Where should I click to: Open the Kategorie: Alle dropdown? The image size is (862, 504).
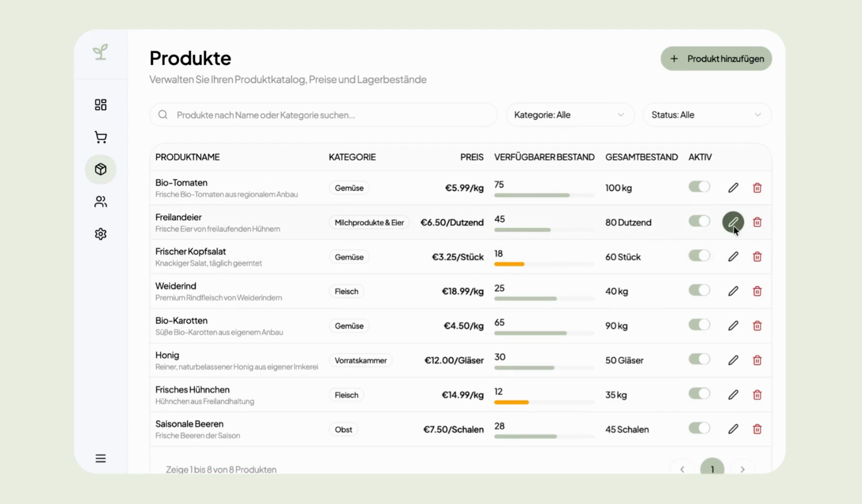pyautogui.click(x=570, y=115)
